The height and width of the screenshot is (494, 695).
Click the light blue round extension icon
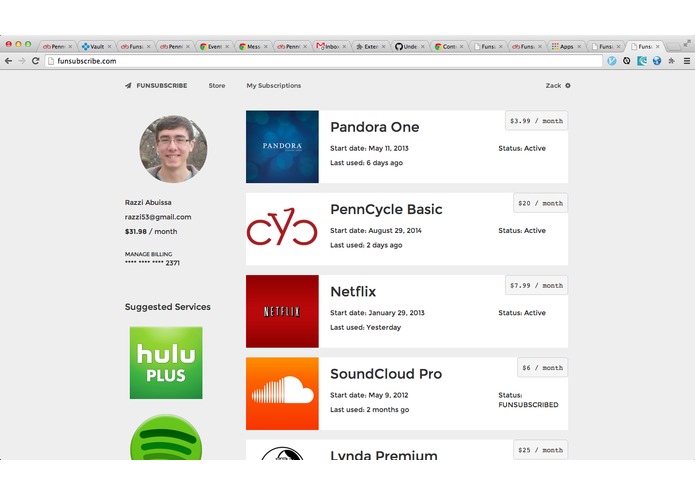click(612, 61)
